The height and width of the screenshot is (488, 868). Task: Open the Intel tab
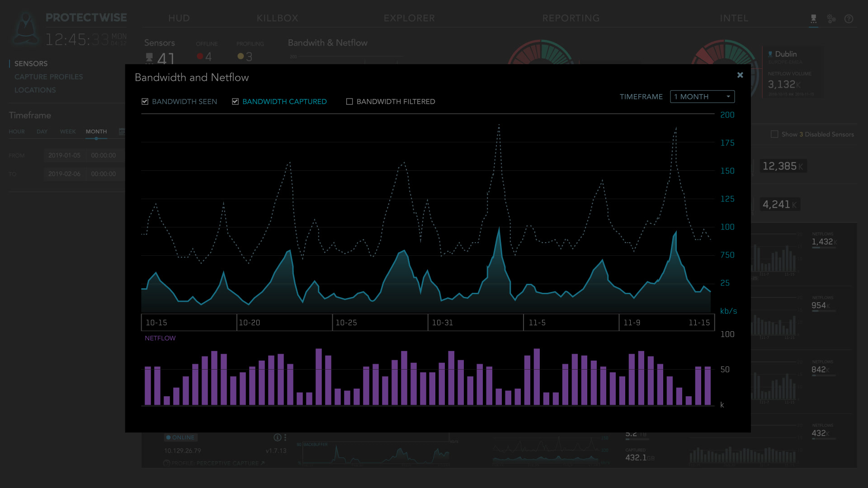click(x=734, y=18)
